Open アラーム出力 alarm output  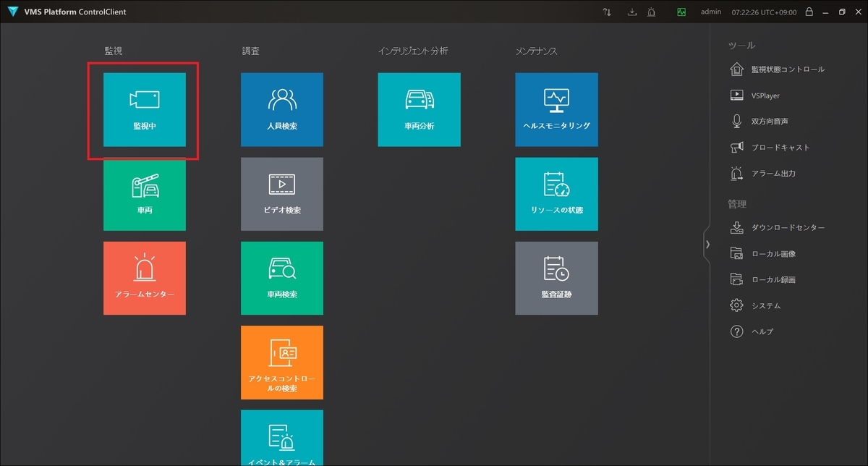point(762,174)
